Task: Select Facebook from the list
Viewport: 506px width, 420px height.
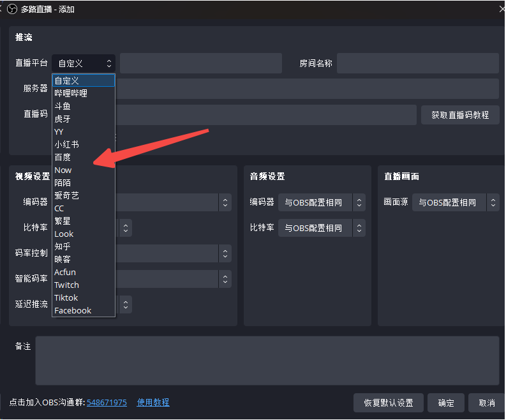Action: click(84, 310)
